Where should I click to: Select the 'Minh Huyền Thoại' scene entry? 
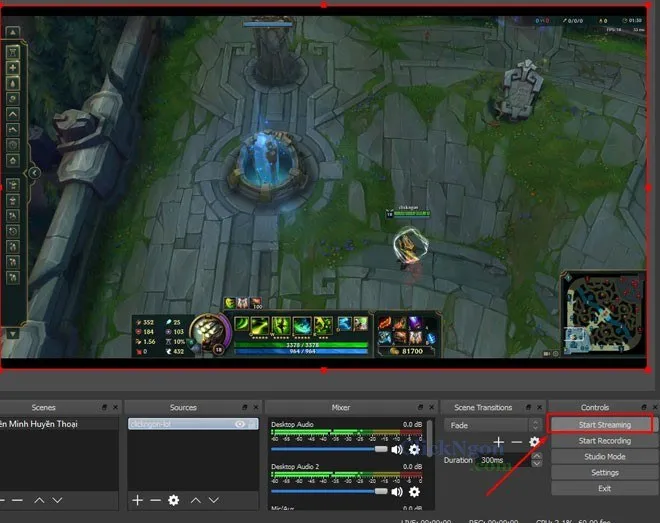pos(59,424)
